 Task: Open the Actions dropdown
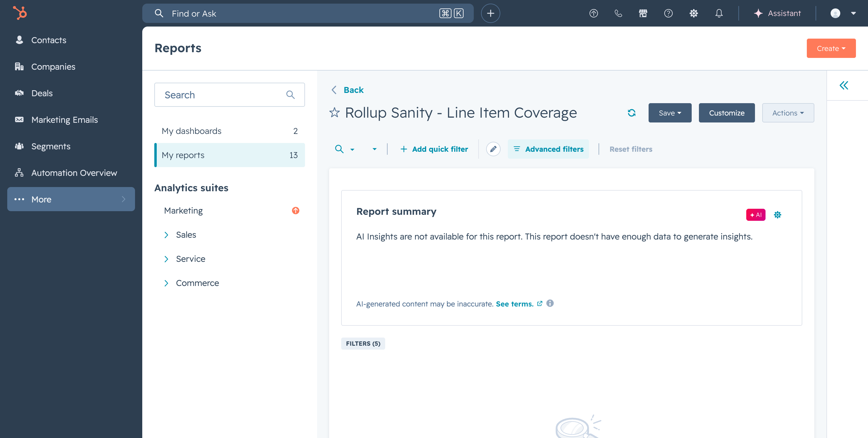click(788, 113)
